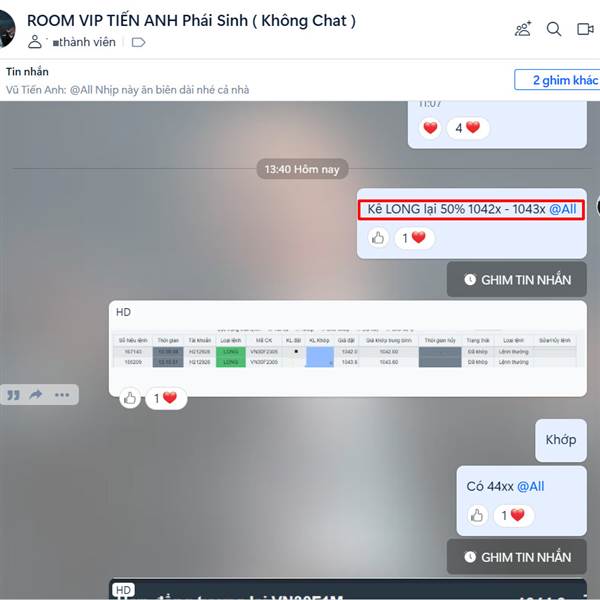
Task: Click bottom GHIM TIN NHẮN button
Action: coord(517,557)
